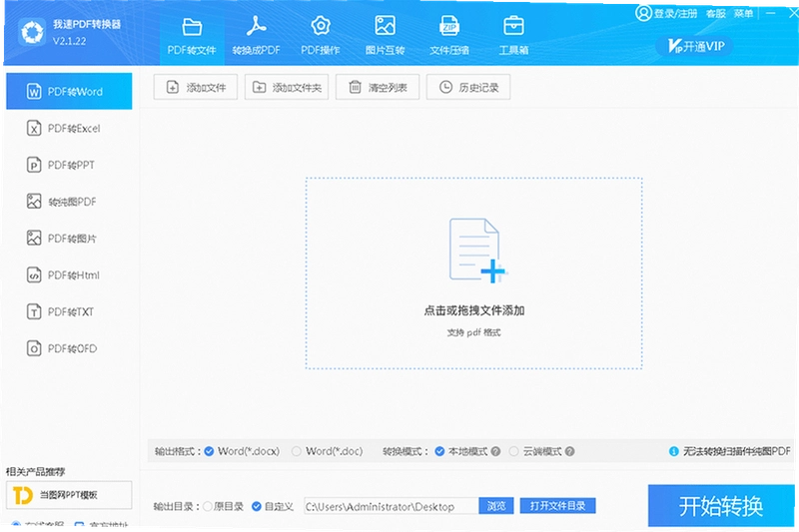Select PDF转Word in sidebar
Image resolution: width=799 pixels, height=532 pixels.
tap(69, 91)
